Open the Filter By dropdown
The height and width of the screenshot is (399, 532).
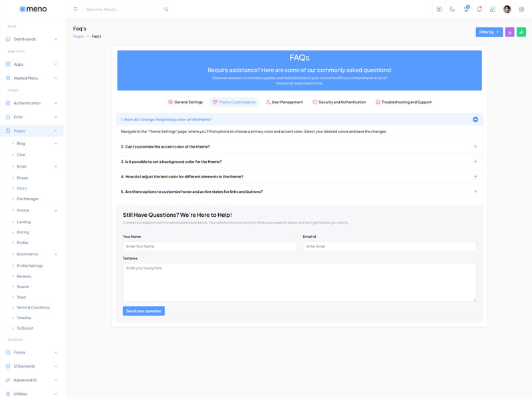[489, 32]
